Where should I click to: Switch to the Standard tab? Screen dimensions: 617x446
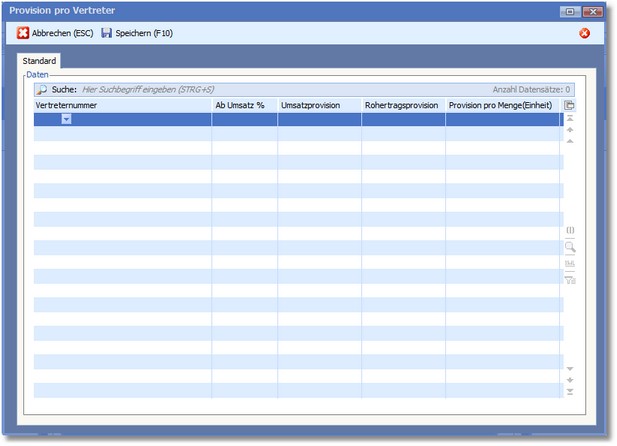coord(40,62)
